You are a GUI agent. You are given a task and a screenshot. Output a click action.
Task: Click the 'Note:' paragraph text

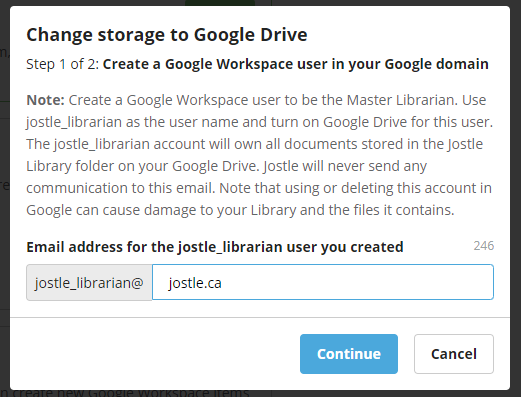click(260, 155)
